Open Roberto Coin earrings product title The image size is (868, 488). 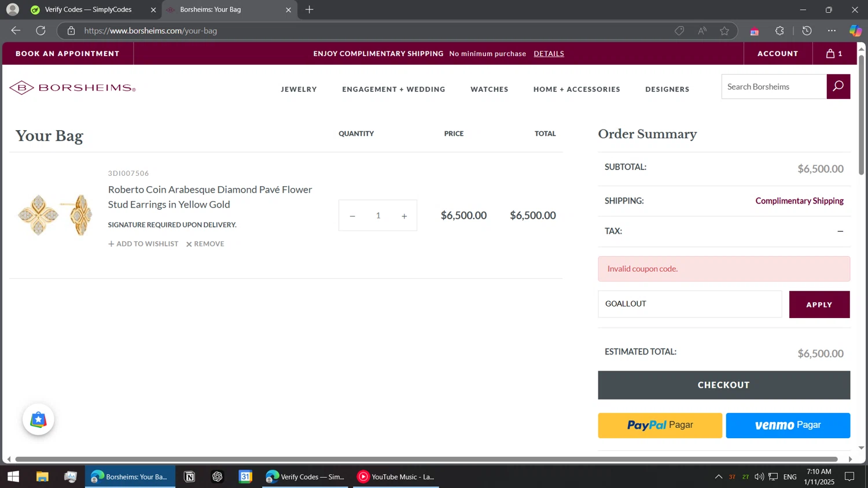[x=210, y=197]
